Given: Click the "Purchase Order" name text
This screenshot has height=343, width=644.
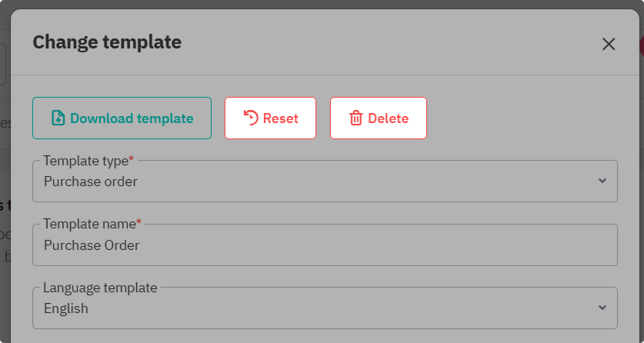Looking at the screenshot, I should [x=92, y=245].
